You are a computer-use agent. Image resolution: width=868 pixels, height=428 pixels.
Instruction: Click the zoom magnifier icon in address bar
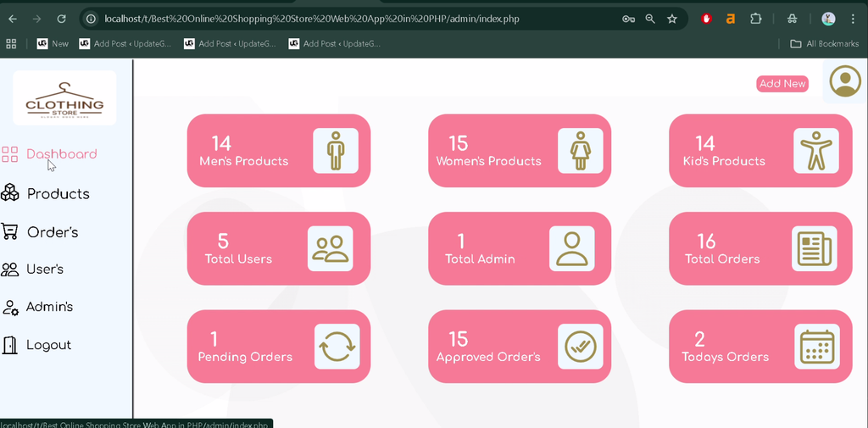(650, 19)
